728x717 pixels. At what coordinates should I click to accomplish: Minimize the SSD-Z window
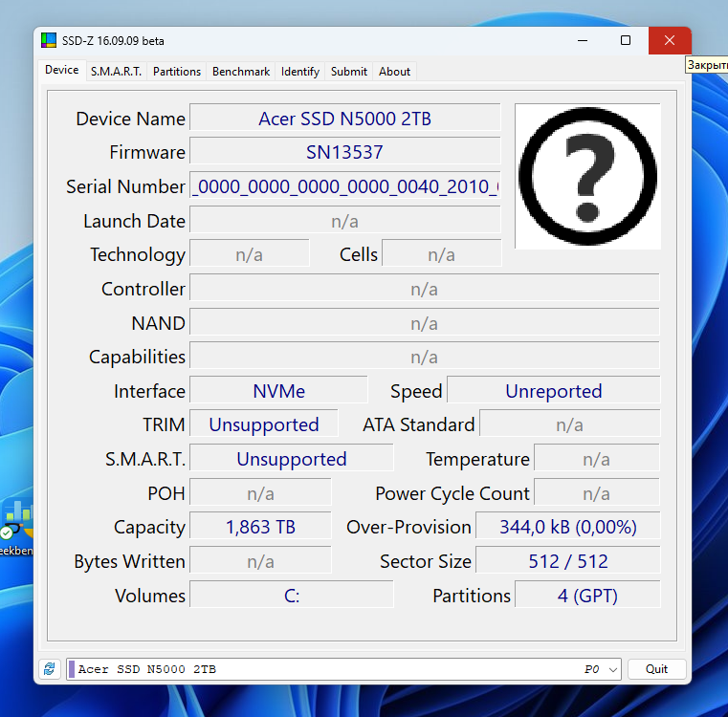point(582,41)
